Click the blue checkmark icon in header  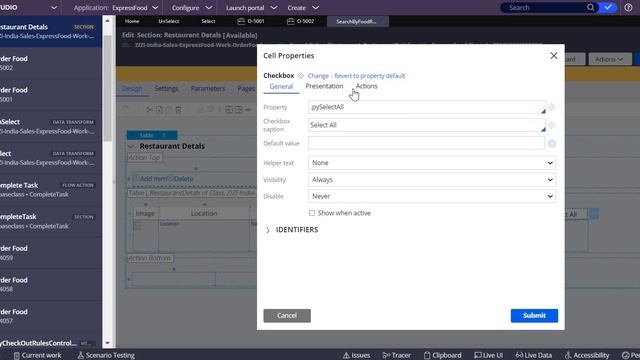point(608,7)
